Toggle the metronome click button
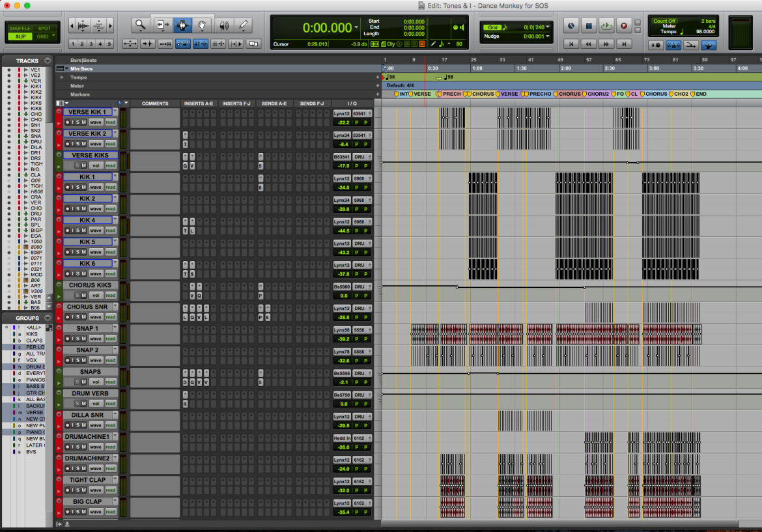The width and height of the screenshot is (762, 532). point(673,45)
